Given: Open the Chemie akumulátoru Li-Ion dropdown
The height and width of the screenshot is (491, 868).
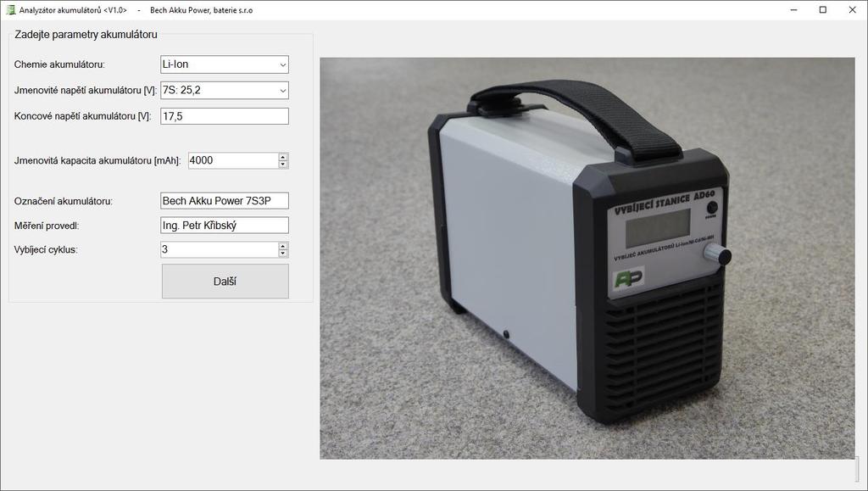Looking at the screenshot, I should (224, 64).
